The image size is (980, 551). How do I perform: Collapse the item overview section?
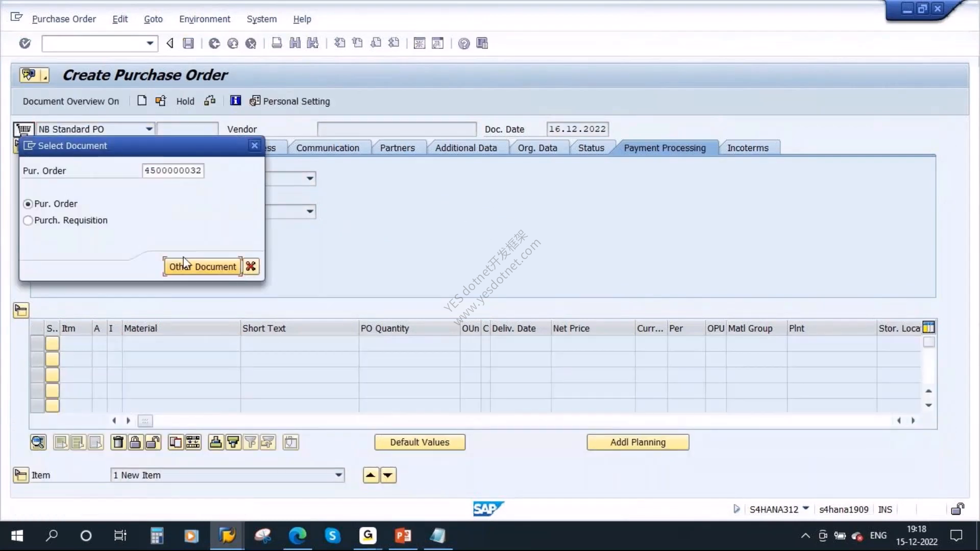(x=21, y=310)
